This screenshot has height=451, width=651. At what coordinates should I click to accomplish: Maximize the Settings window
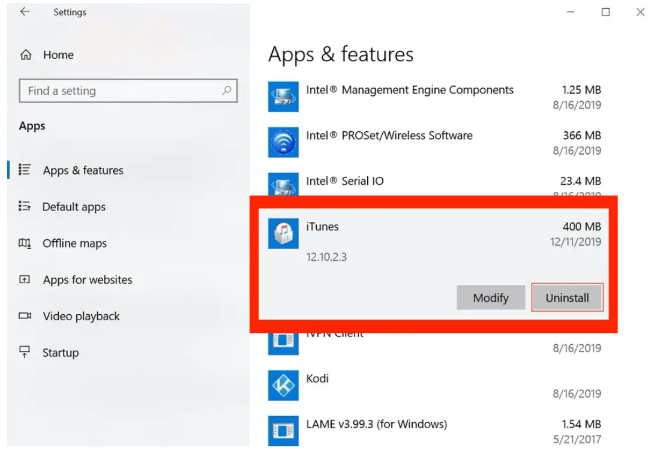point(605,12)
